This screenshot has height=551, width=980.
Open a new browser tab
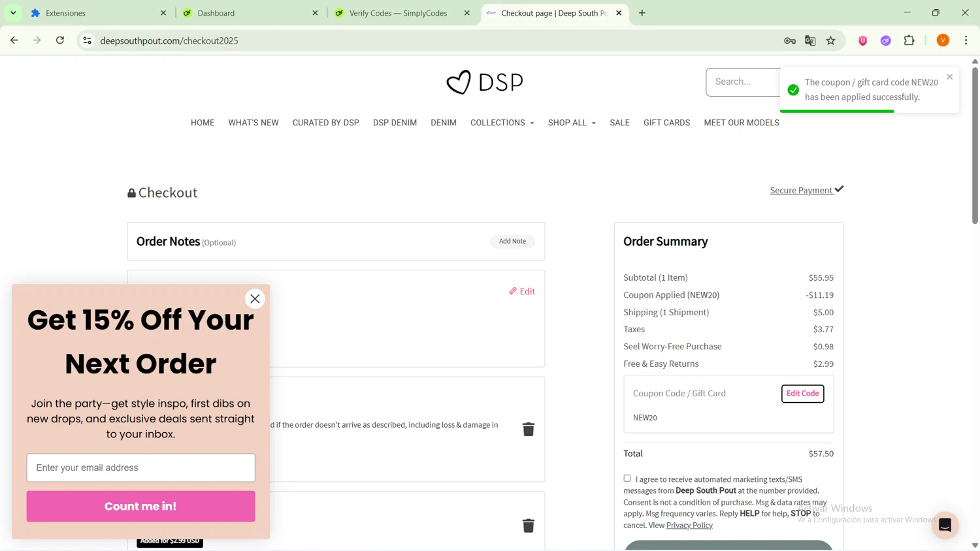tap(642, 13)
